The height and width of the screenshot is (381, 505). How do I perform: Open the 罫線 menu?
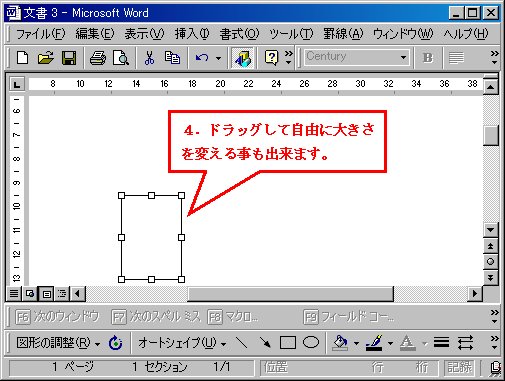pyautogui.click(x=343, y=34)
